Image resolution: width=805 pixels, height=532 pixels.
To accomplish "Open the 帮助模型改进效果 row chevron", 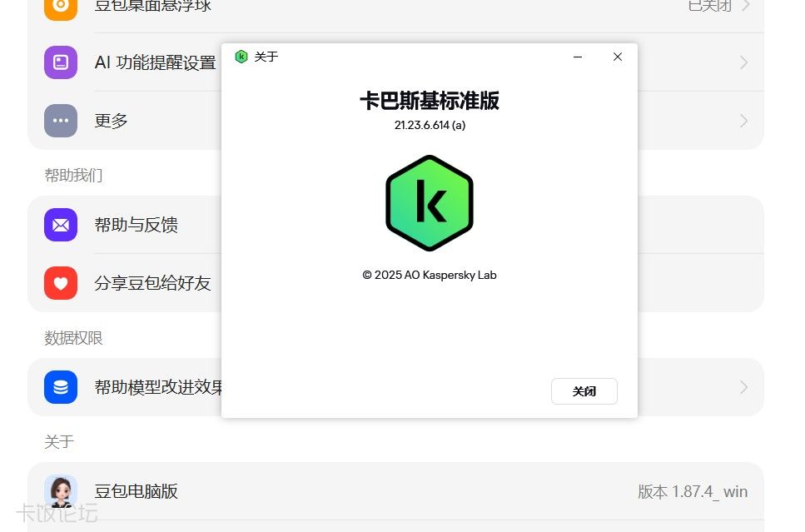I will pyautogui.click(x=743, y=387).
